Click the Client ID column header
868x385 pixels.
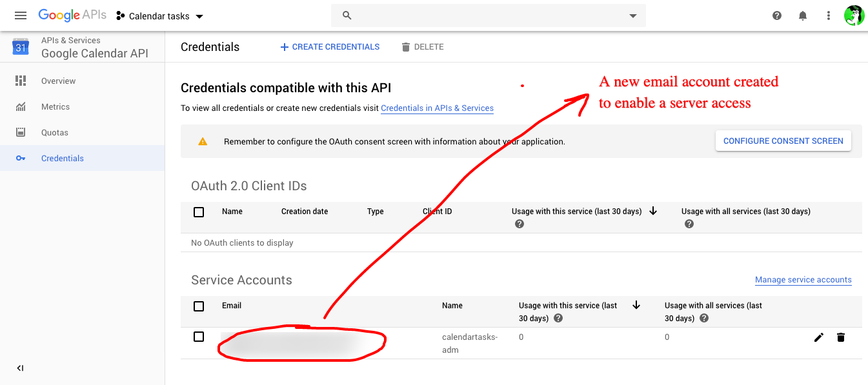pyautogui.click(x=437, y=212)
